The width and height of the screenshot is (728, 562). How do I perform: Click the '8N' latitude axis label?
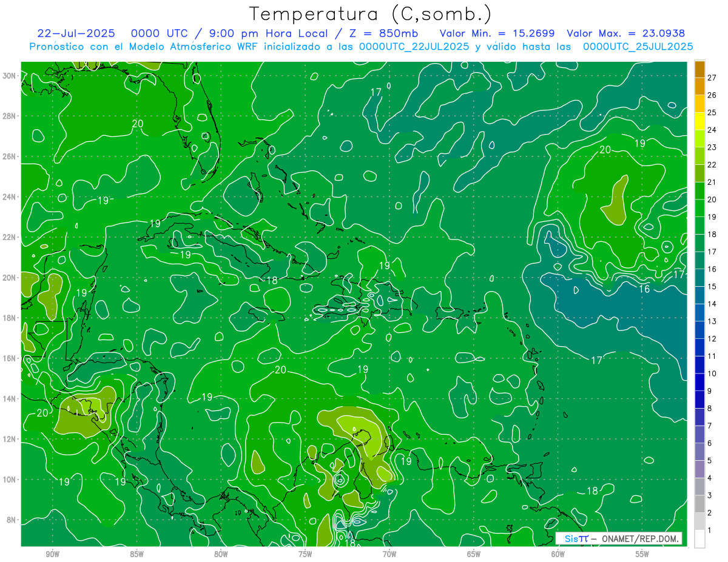(x=12, y=520)
